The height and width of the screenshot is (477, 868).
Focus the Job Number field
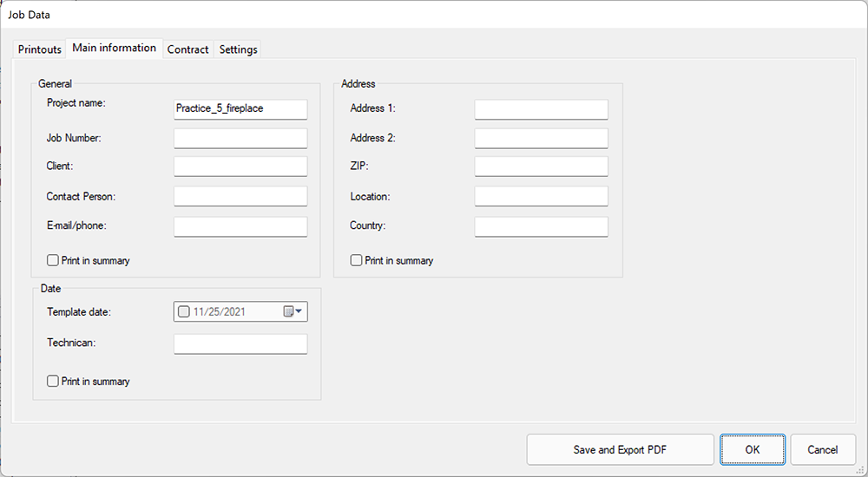(x=240, y=139)
